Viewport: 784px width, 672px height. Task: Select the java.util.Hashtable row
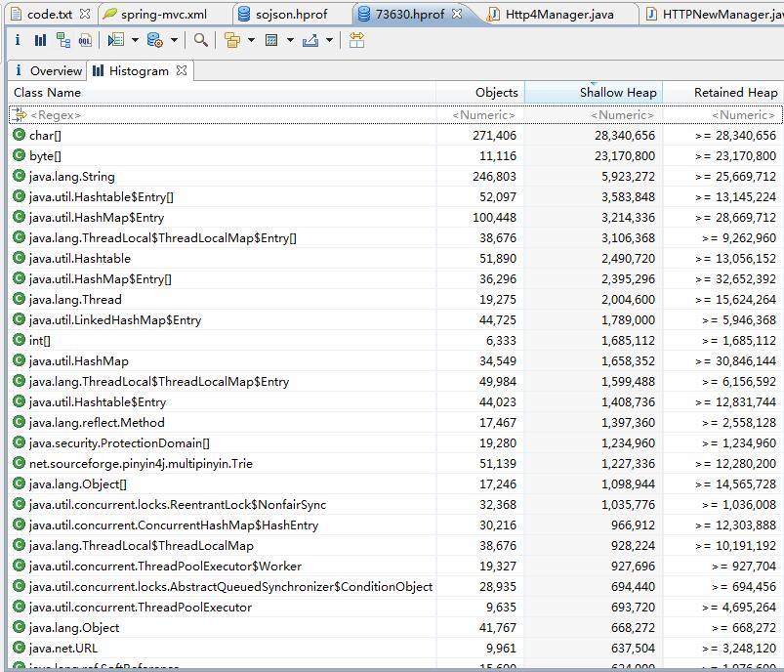(x=395, y=258)
